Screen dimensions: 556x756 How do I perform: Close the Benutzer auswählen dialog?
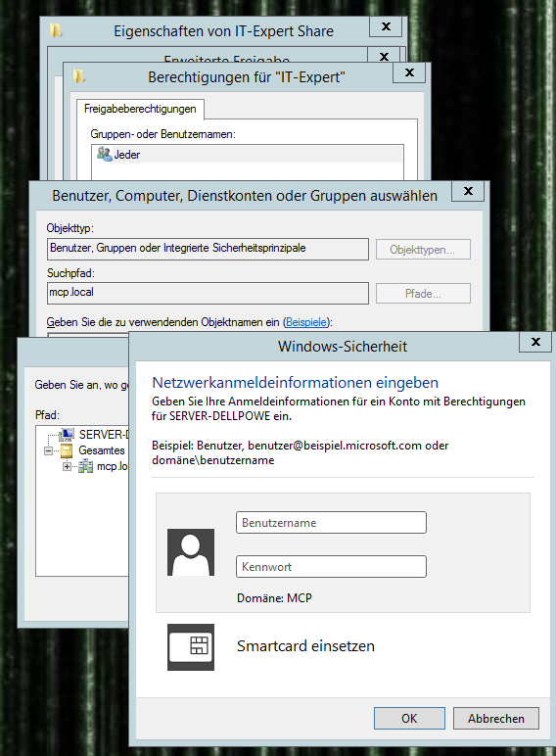point(468,191)
